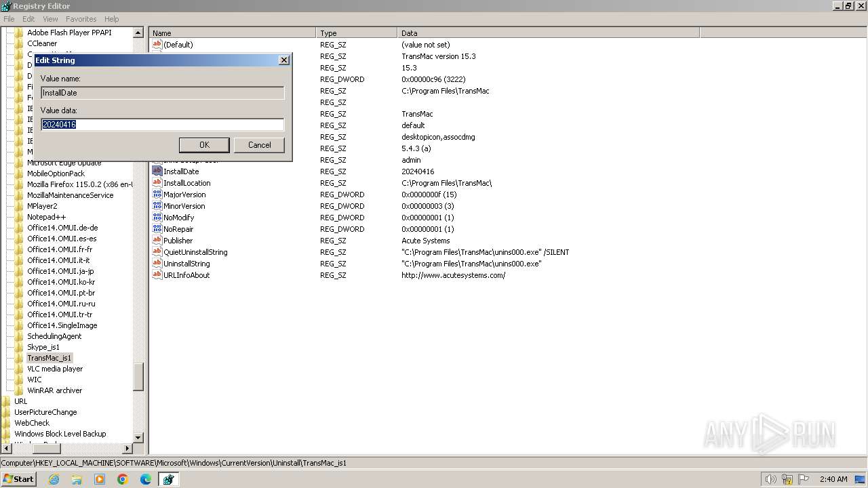Select the MPlayer2 key
The width and height of the screenshot is (868, 488).
tap(42, 206)
